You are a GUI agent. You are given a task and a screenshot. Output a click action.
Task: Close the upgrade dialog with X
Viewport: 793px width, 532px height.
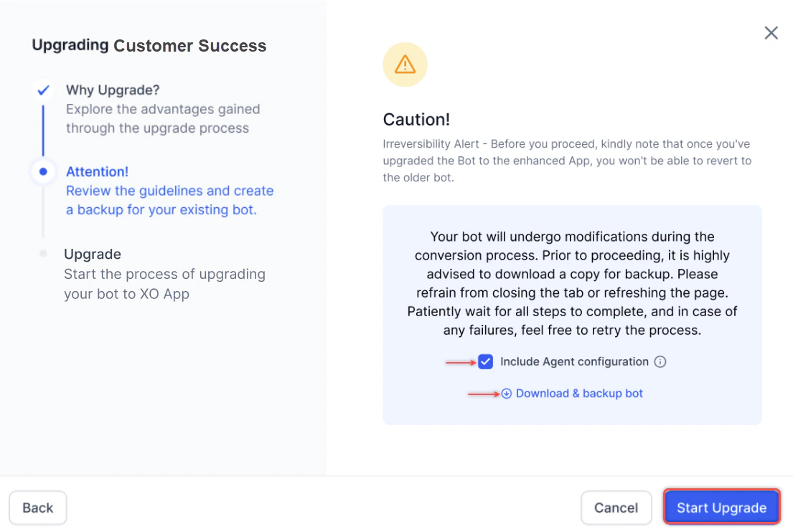tap(771, 32)
